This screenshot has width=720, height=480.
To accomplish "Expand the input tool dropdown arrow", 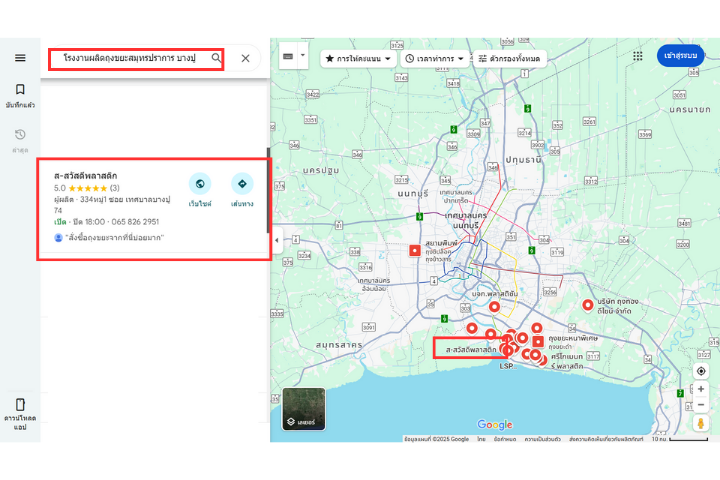I will pos(303,56).
